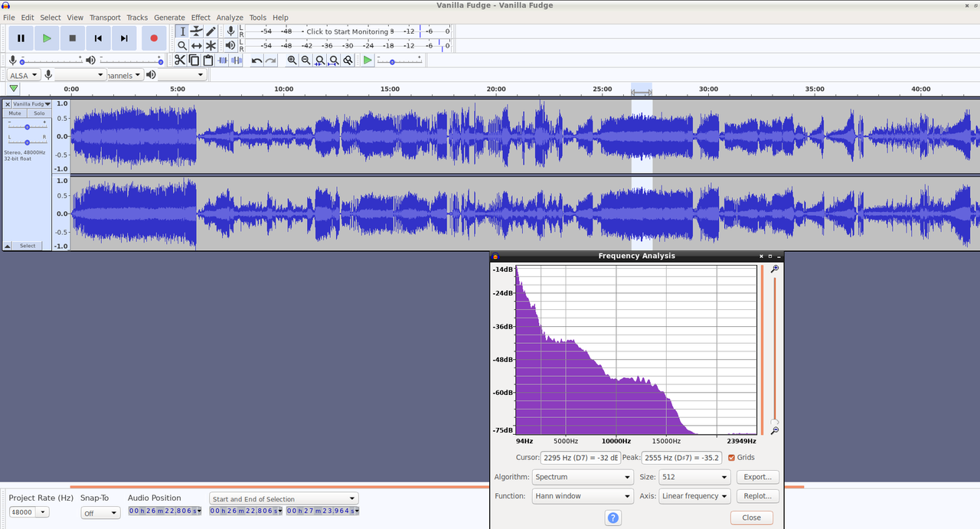
Task: Close the Frequency Analysis dialog with Close
Action: click(x=752, y=518)
